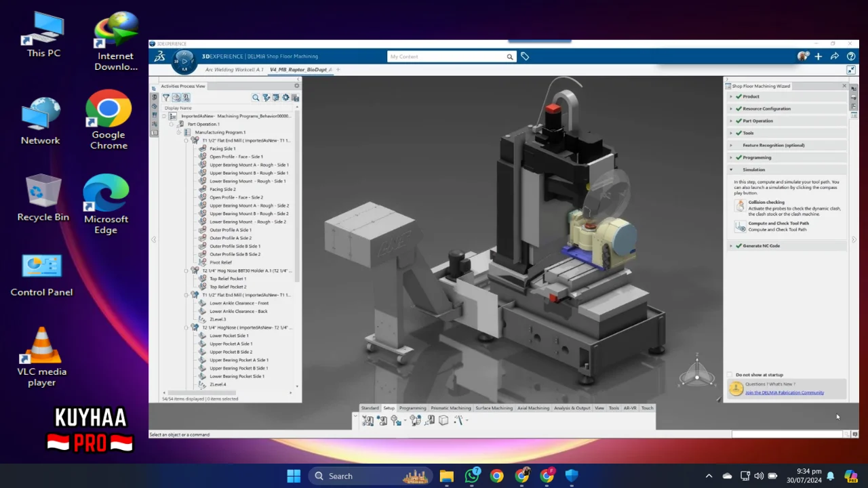Screen dimensions: 868x488
Task: Click the Compute and Check Tool Path label
Action: coord(778,223)
